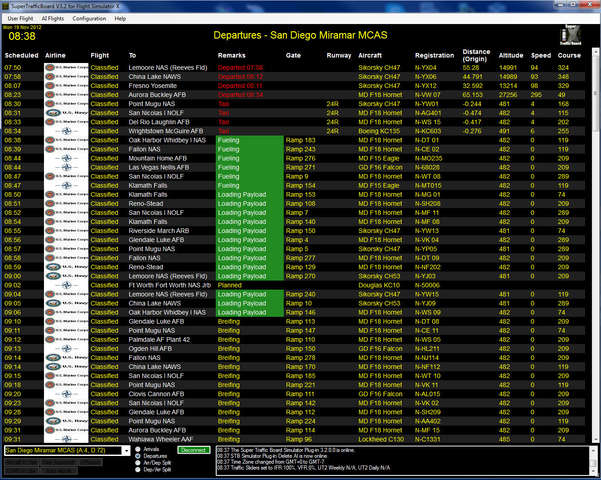Open the Configuration menu
The height and width of the screenshot is (480, 601).
tap(89, 18)
